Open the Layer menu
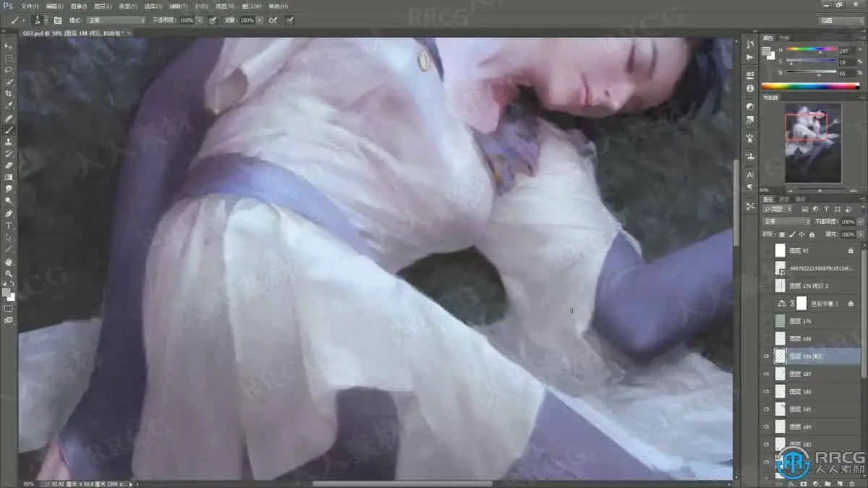This screenshot has width=868, height=488. click(x=103, y=6)
